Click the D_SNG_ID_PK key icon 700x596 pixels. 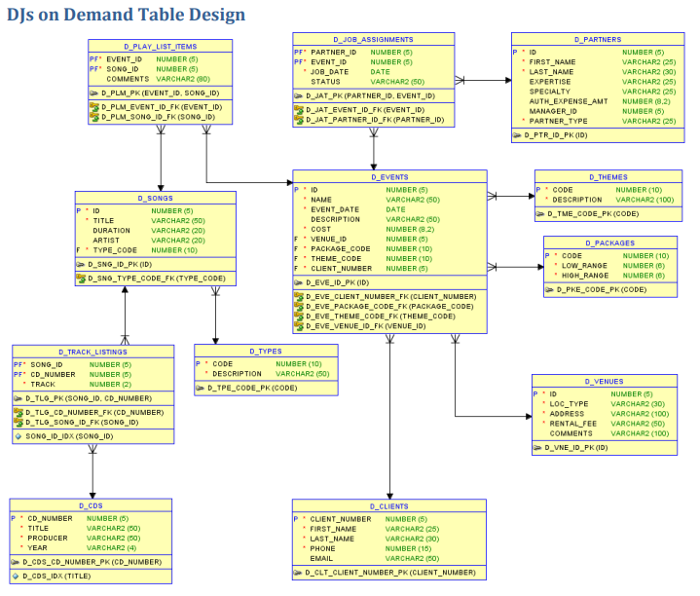pyautogui.click(x=81, y=265)
